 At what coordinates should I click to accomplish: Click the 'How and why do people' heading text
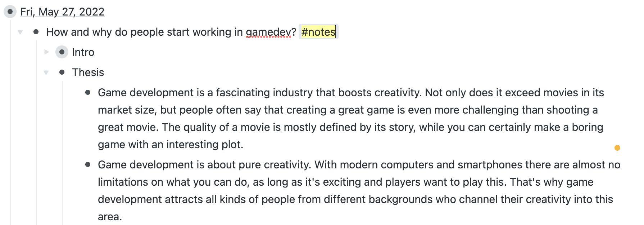(144, 32)
